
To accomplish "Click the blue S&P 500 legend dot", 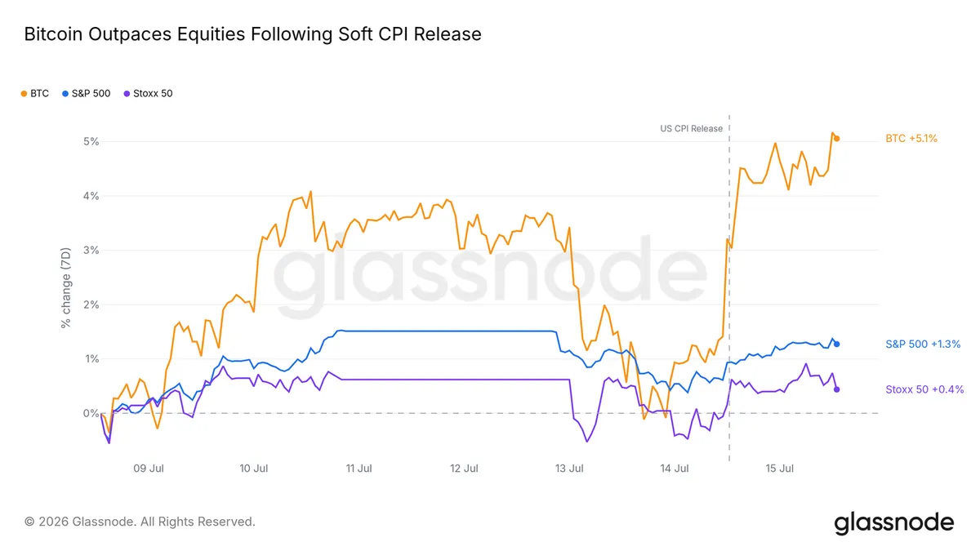I will click(x=65, y=94).
